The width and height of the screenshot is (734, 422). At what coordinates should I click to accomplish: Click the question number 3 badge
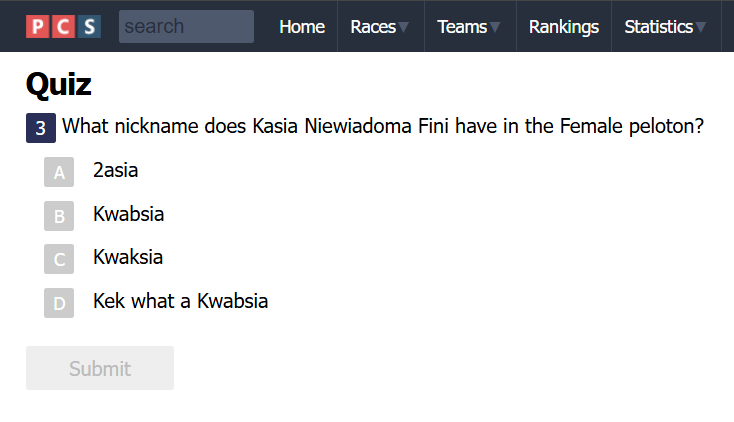[x=40, y=128]
